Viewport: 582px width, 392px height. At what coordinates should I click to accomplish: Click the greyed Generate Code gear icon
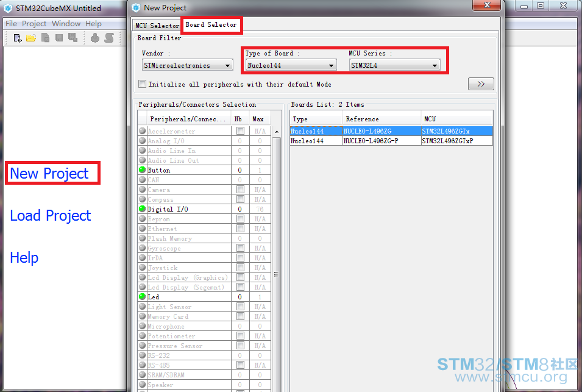point(95,38)
